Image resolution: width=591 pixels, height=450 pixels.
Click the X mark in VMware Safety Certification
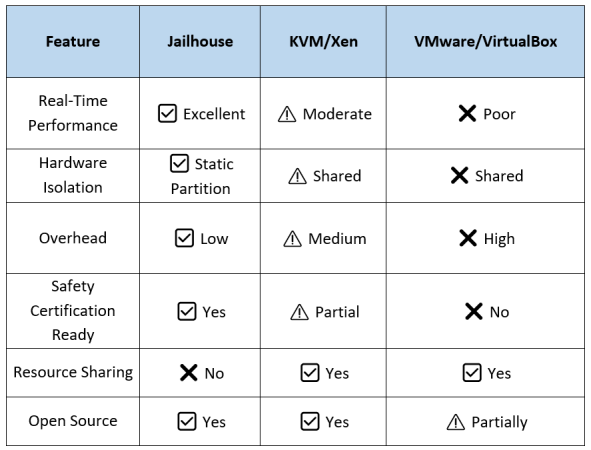[x=474, y=311]
